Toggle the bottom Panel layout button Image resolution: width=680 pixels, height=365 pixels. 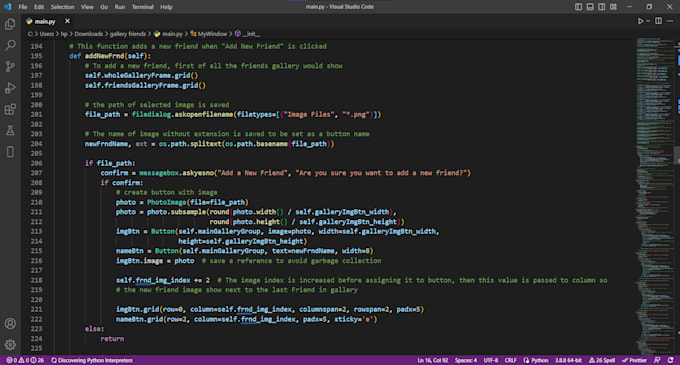pos(590,7)
